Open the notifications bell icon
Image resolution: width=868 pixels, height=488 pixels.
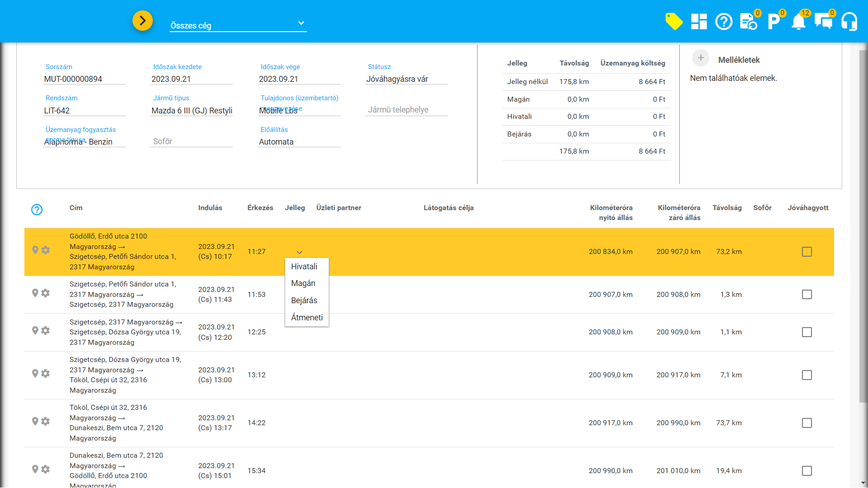(798, 21)
